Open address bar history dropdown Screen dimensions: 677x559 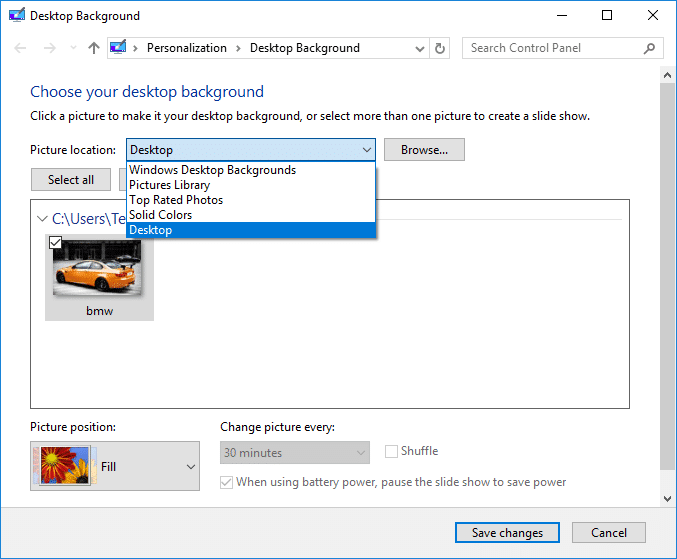pyautogui.click(x=419, y=48)
